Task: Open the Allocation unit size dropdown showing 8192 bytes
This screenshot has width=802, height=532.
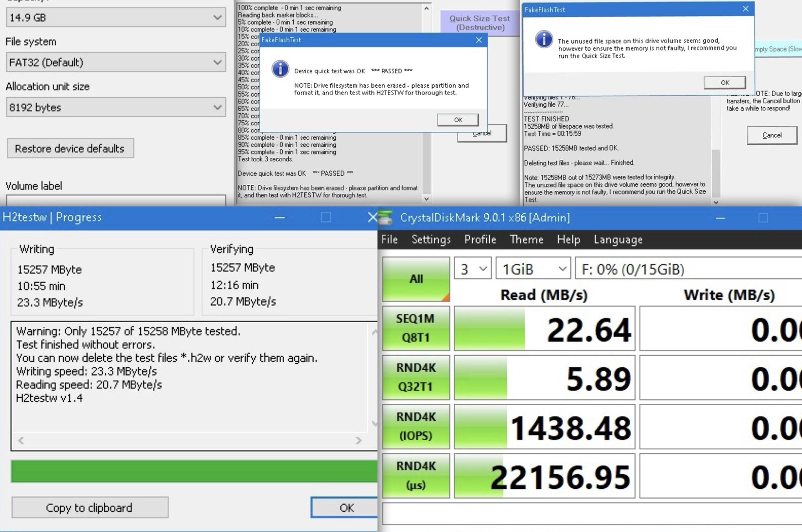Action: [x=116, y=108]
